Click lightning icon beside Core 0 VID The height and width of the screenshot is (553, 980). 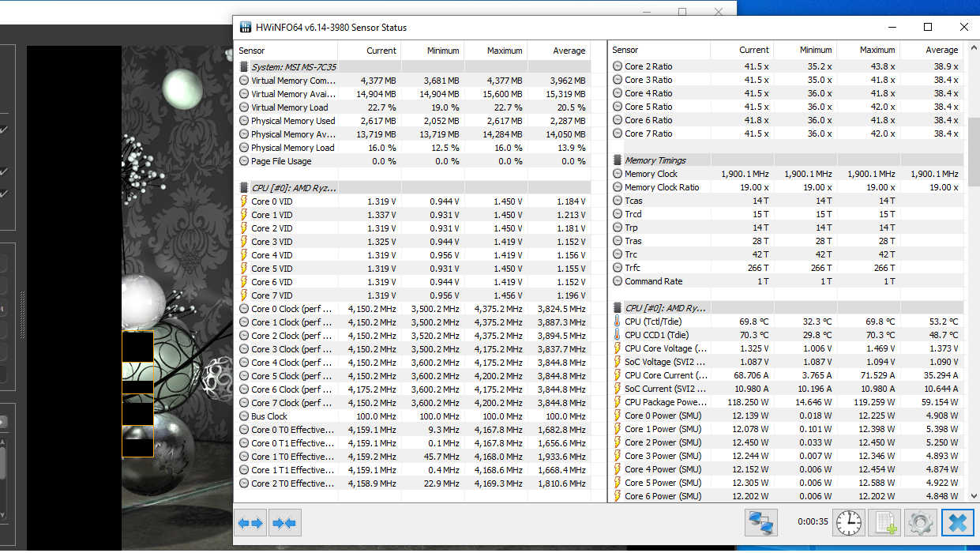[244, 201]
